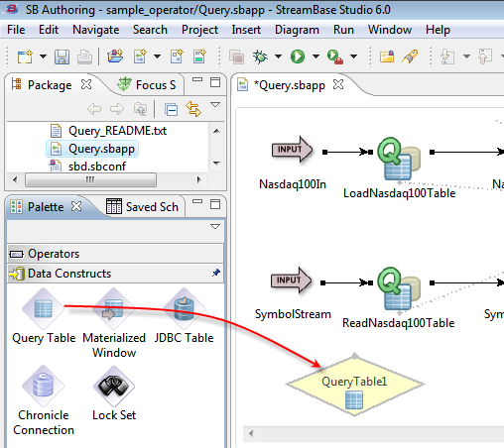Image resolution: width=504 pixels, height=448 pixels.
Task: Open the Diagram menu
Action: click(x=297, y=30)
